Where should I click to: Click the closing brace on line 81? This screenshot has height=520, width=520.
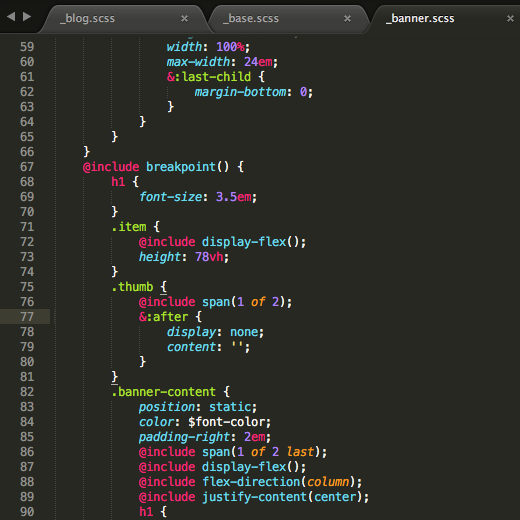click(x=114, y=377)
